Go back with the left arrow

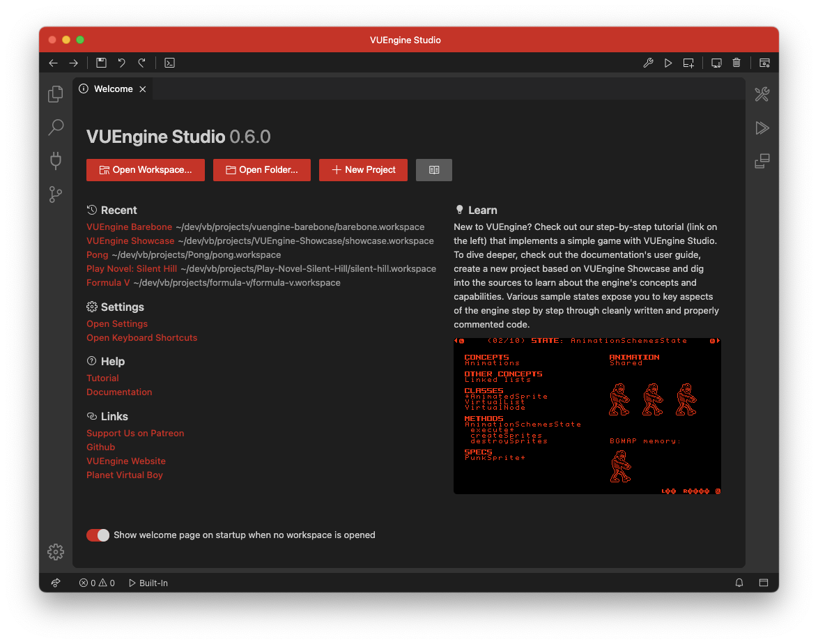coord(53,63)
